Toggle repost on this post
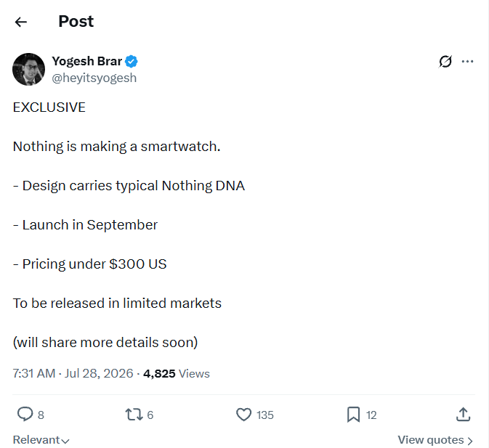The width and height of the screenshot is (489, 448). pos(134,415)
